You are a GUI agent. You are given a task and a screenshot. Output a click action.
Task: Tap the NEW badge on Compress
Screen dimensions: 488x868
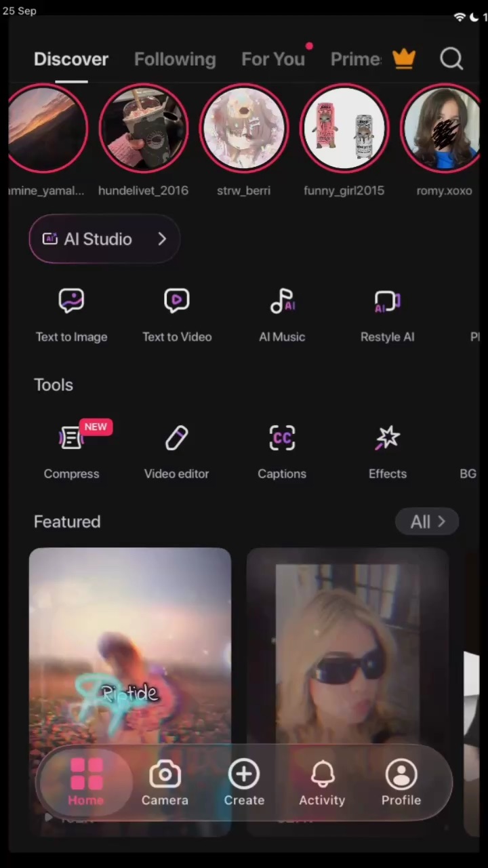(96, 427)
